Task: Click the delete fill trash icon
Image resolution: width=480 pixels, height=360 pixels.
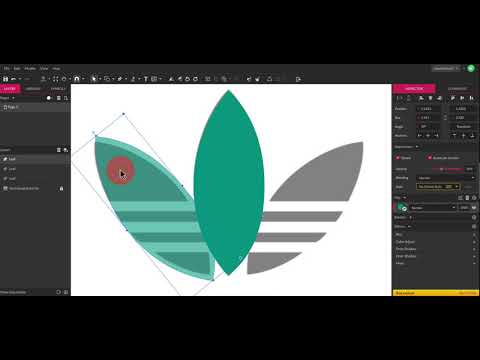Action: 467,198
